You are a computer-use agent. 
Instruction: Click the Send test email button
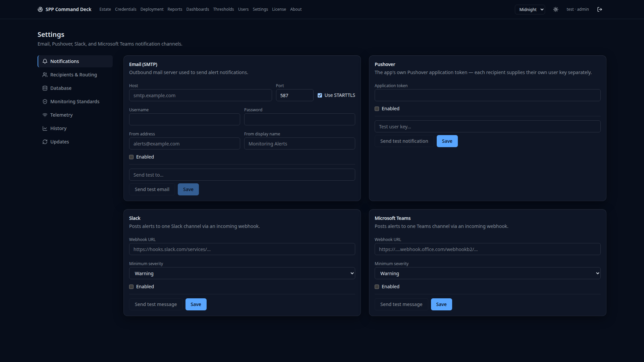[x=152, y=189]
